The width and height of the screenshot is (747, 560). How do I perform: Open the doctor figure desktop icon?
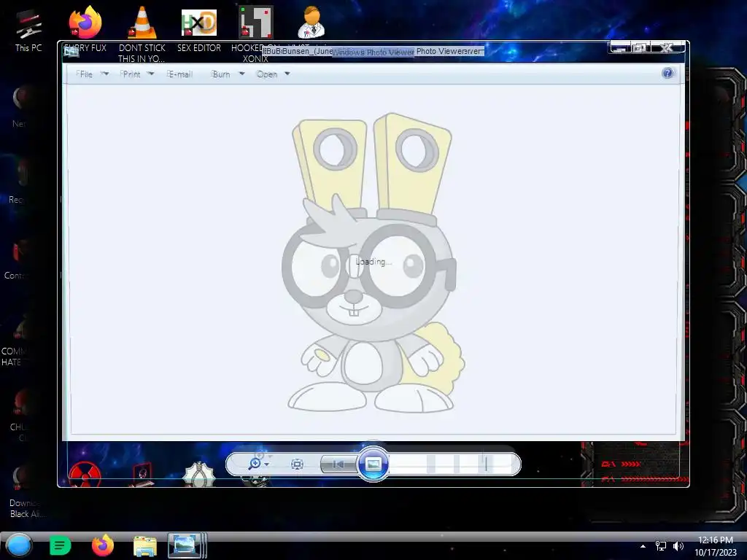click(x=311, y=22)
